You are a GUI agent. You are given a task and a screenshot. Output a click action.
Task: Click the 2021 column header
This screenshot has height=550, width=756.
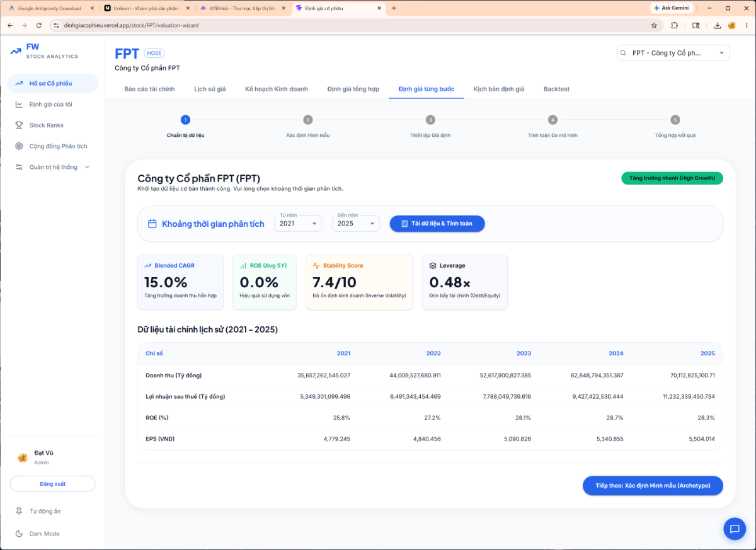(343, 353)
